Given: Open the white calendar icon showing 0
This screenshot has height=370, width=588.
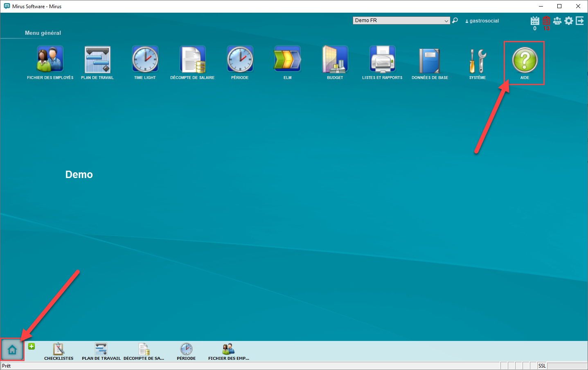Looking at the screenshot, I should (x=535, y=21).
